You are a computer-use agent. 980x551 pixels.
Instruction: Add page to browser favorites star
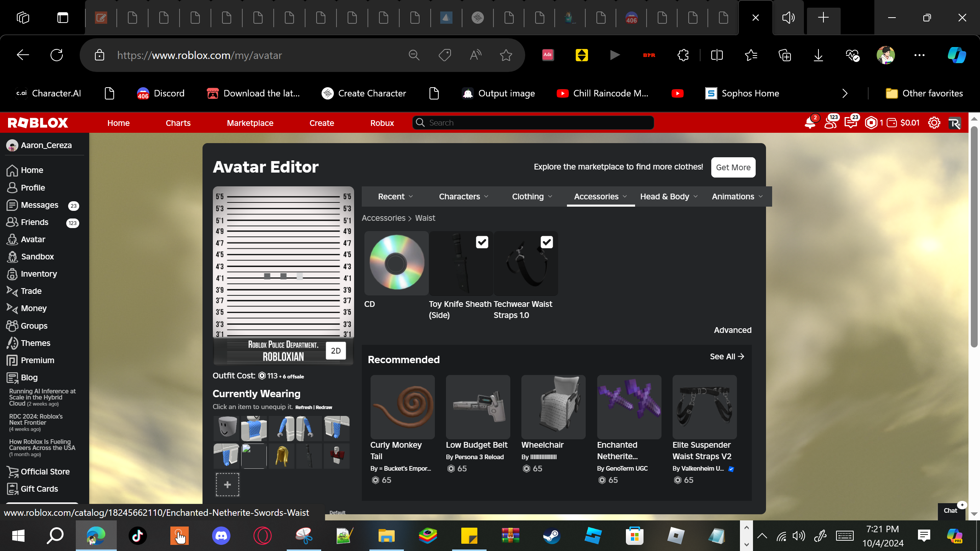(506, 55)
